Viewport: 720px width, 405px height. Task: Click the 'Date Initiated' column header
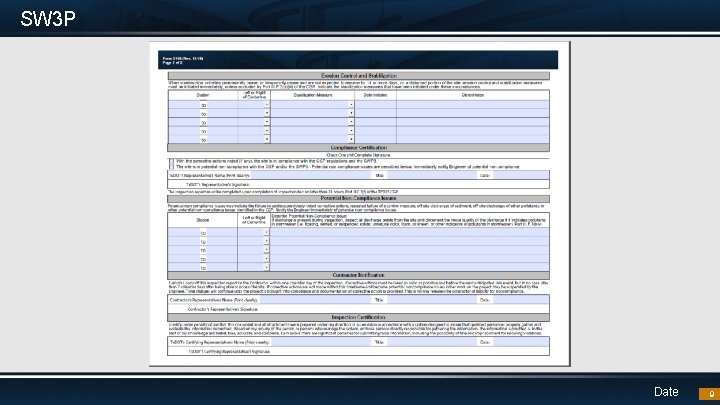376,95
